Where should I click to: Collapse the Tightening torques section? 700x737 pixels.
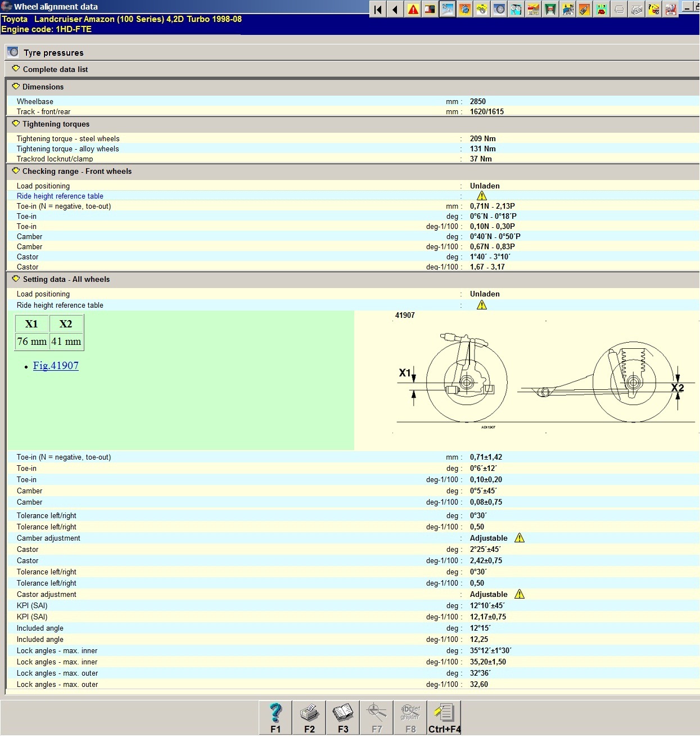16,124
